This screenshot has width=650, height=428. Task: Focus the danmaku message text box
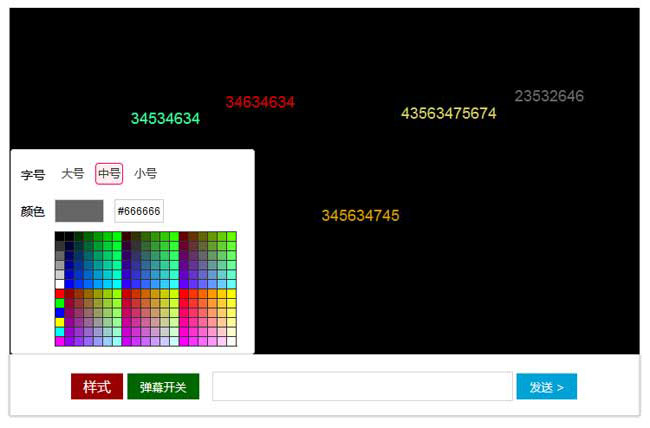(x=362, y=387)
